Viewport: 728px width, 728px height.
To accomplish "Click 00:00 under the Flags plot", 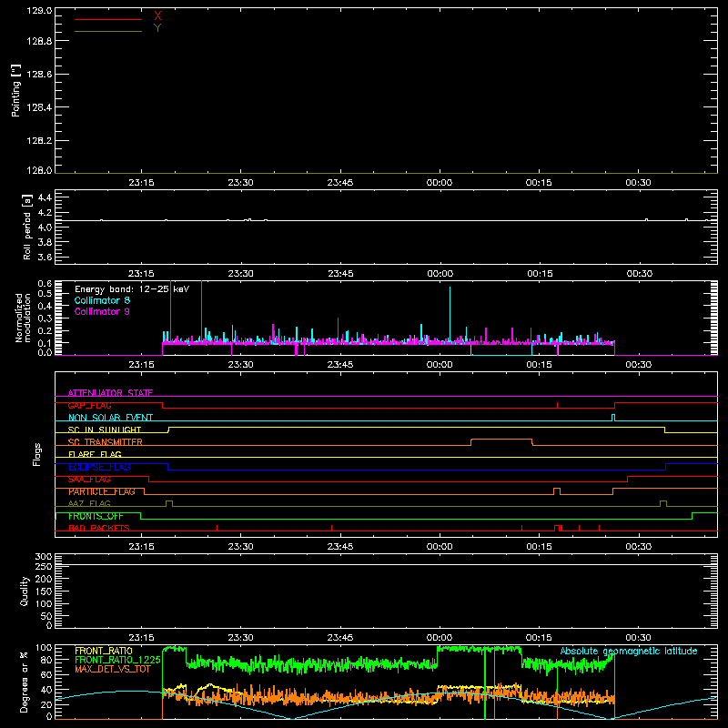I will point(440,547).
